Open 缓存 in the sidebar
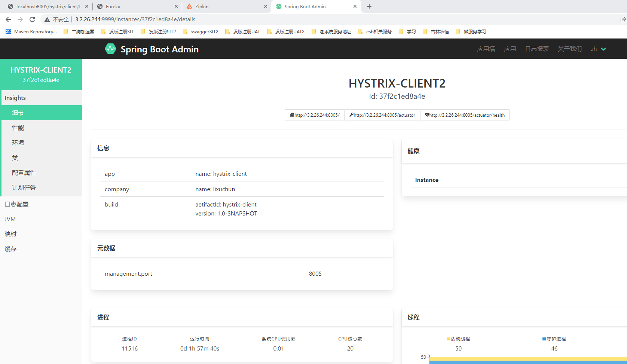 click(x=41, y=249)
